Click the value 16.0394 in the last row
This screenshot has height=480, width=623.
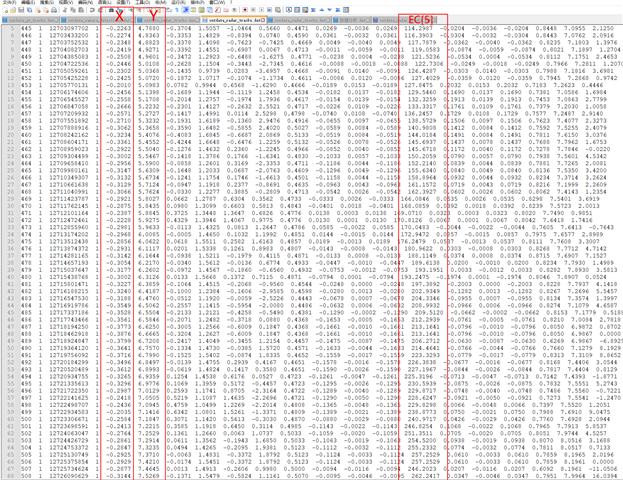pos(607,476)
